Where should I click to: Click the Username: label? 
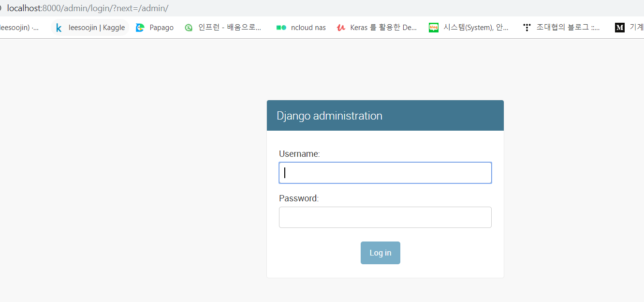(x=299, y=154)
